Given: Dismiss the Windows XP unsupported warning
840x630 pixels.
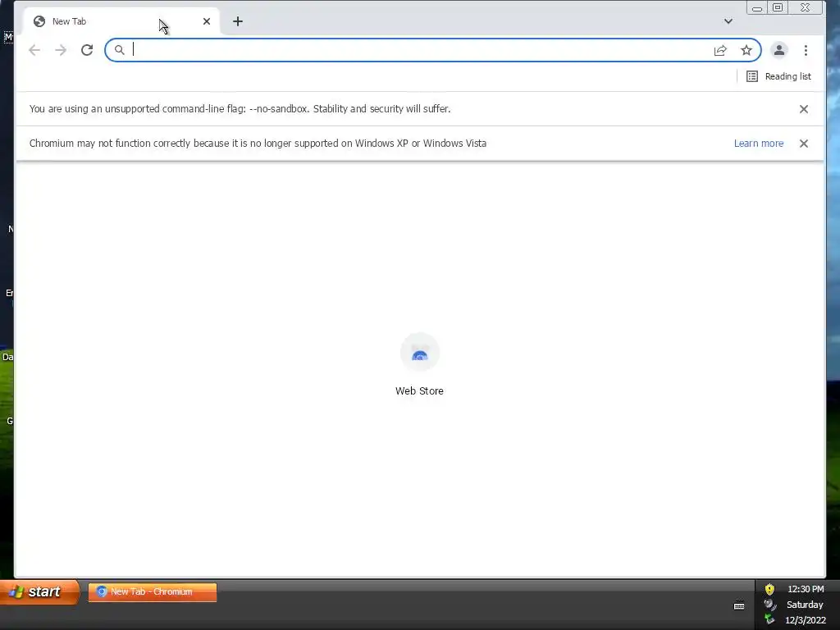Looking at the screenshot, I should tap(804, 144).
